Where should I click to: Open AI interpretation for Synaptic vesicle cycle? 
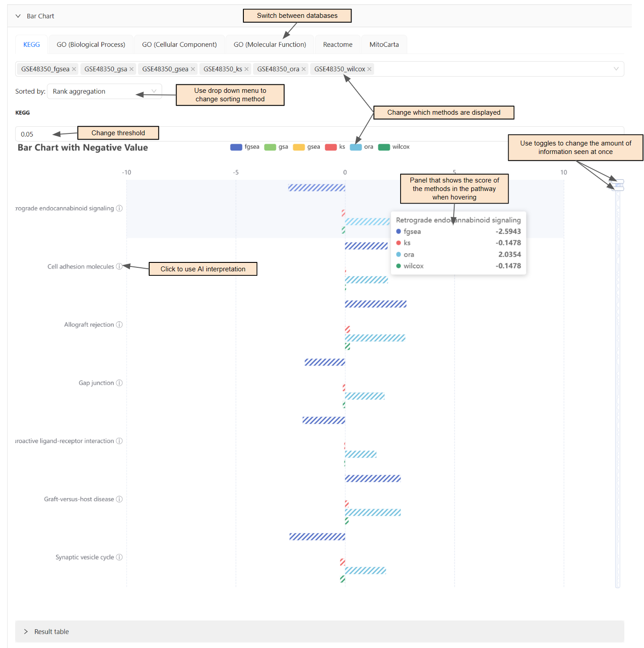click(119, 557)
